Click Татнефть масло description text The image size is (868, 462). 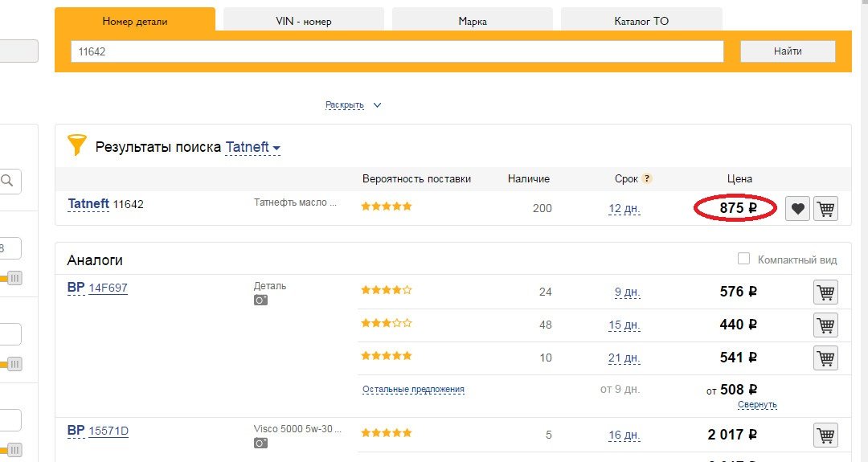(295, 202)
